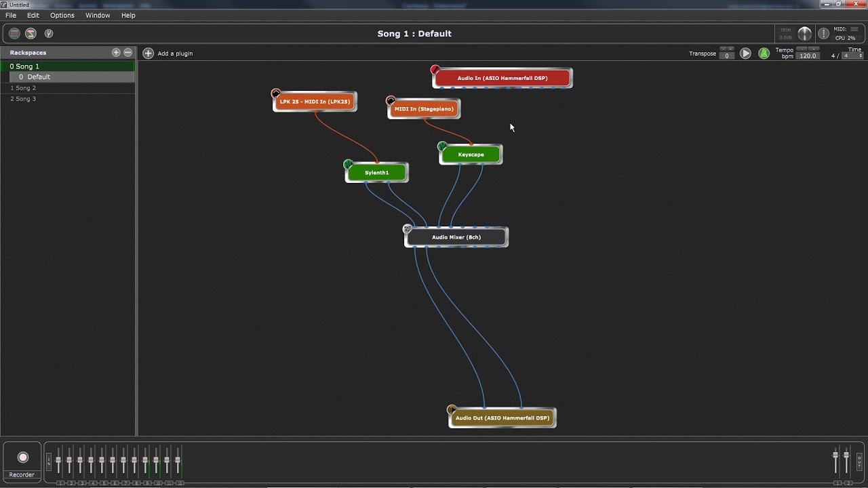Click the LPK 25 MIDI In node's corner icon

(x=275, y=93)
